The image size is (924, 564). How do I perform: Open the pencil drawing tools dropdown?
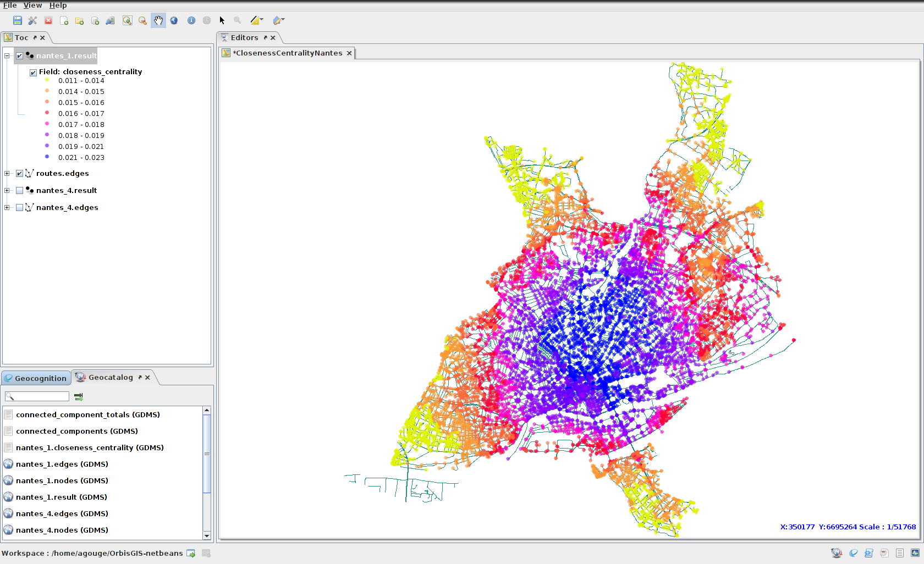pyautogui.click(x=278, y=20)
